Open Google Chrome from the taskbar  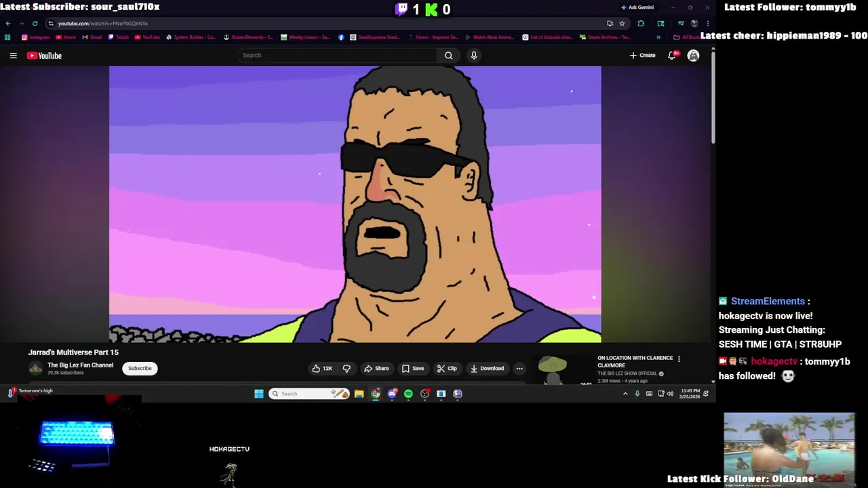pos(376,394)
